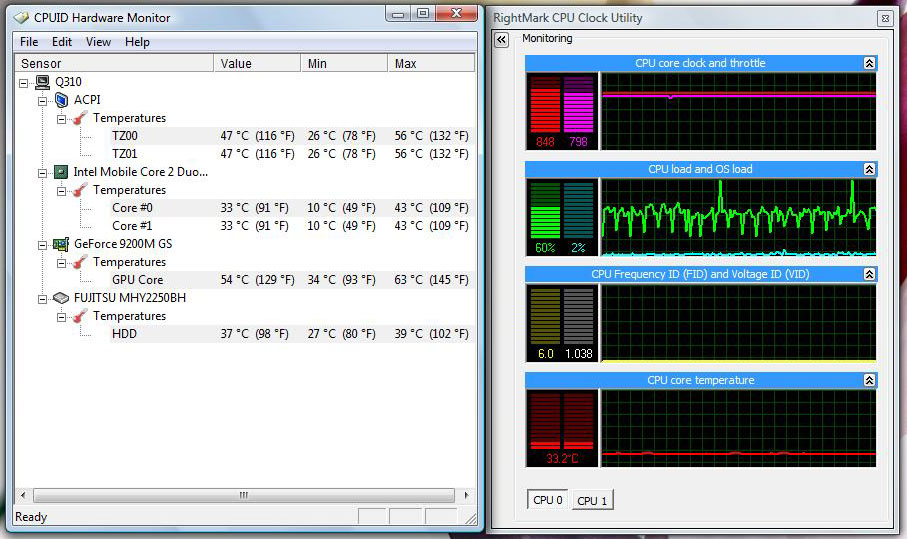
Task: Collapse the CPU core clock and throttle panel
Action: [x=869, y=63]
